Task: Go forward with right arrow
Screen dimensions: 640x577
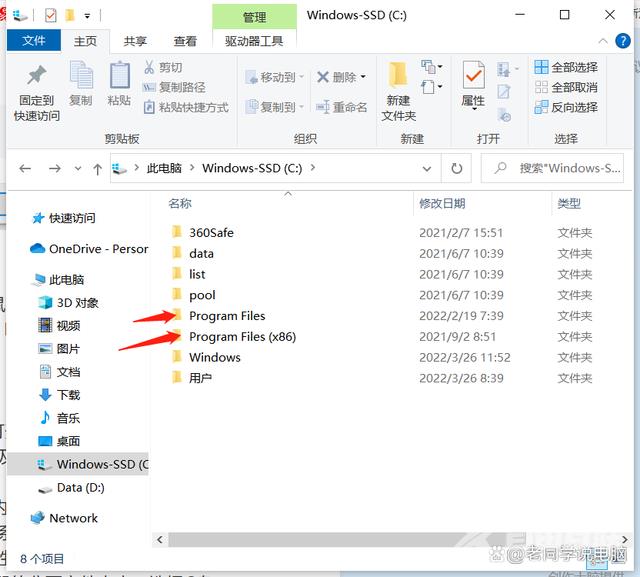Action: [55, 168]
